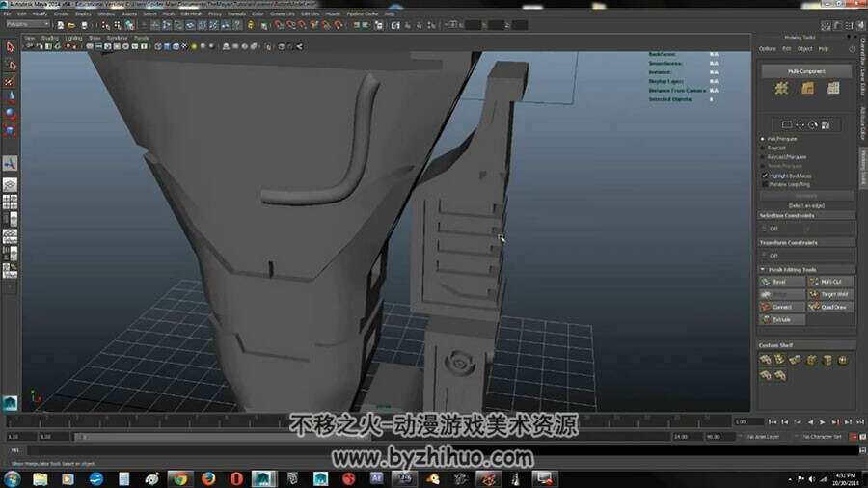Pick the Paint selection tool
The width and height of the screenshot is (868, 488).
pyautogui.click(x=10, y=81)
